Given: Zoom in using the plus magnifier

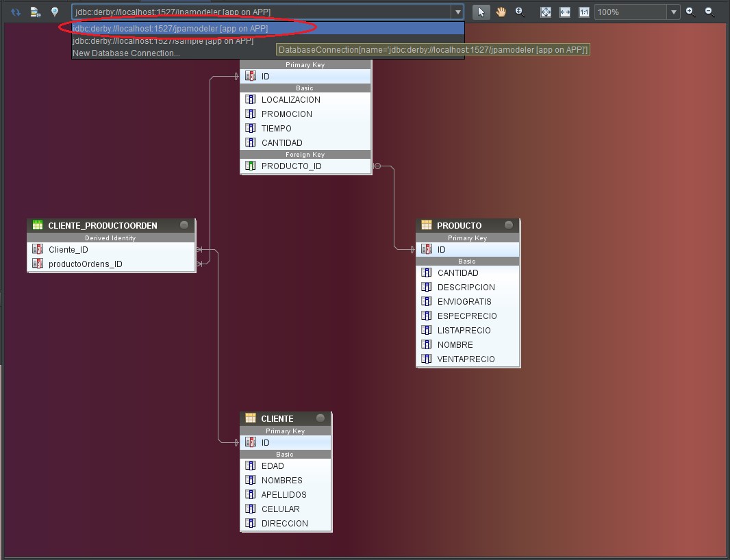Looking at the screenshot, I should point(690,12).
